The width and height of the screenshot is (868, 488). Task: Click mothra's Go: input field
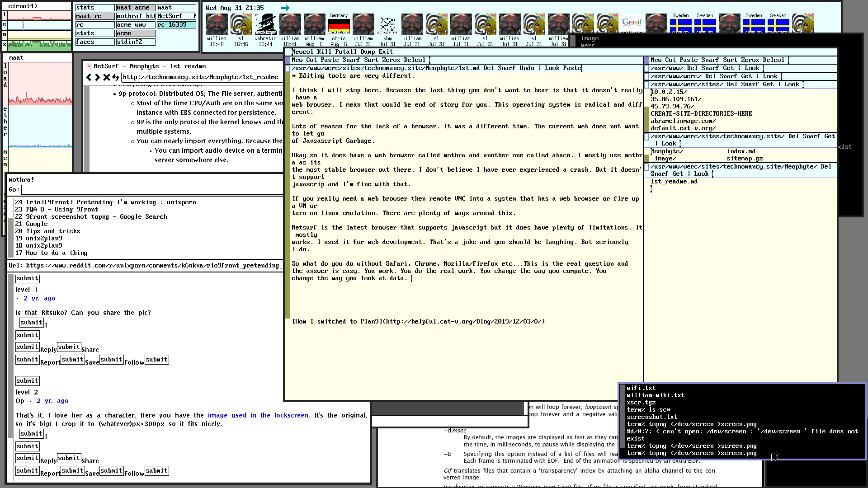(x=152, y=190)
